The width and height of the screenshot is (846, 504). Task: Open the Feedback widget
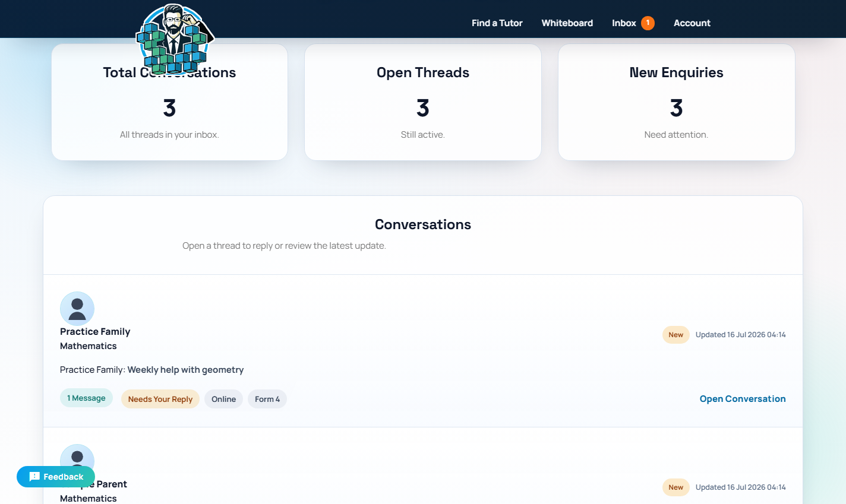pos(56,477)
